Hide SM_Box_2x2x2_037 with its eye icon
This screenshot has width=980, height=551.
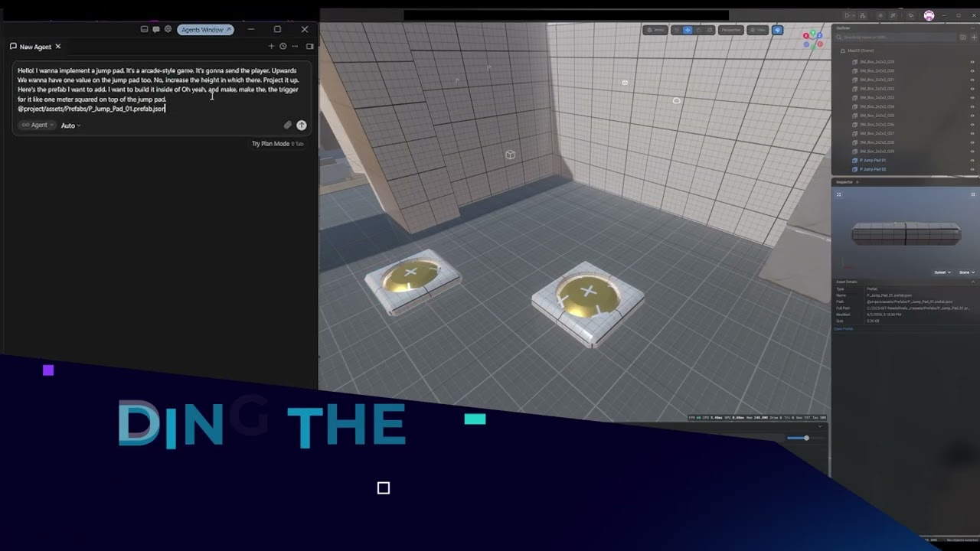(x=972, y=133)
